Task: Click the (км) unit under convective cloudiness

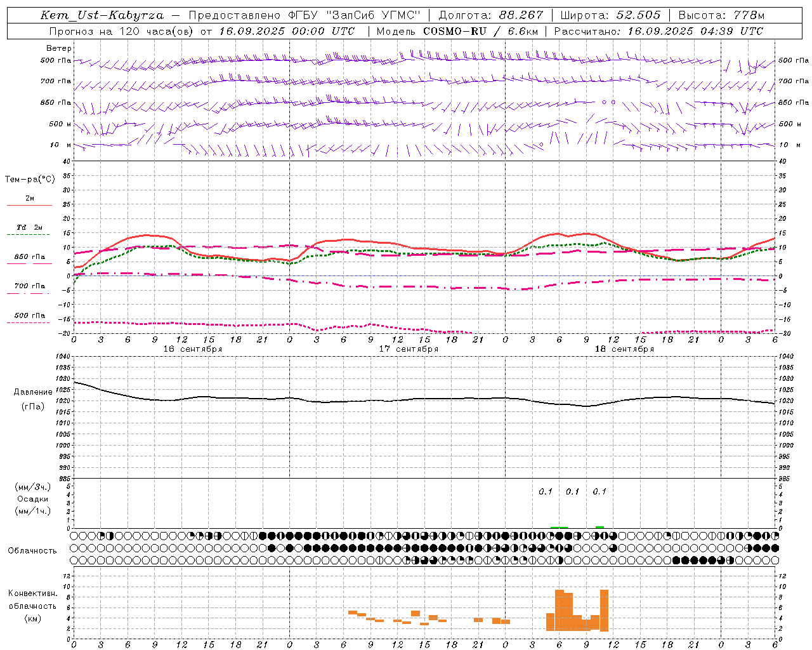Action: click(33, 618)
